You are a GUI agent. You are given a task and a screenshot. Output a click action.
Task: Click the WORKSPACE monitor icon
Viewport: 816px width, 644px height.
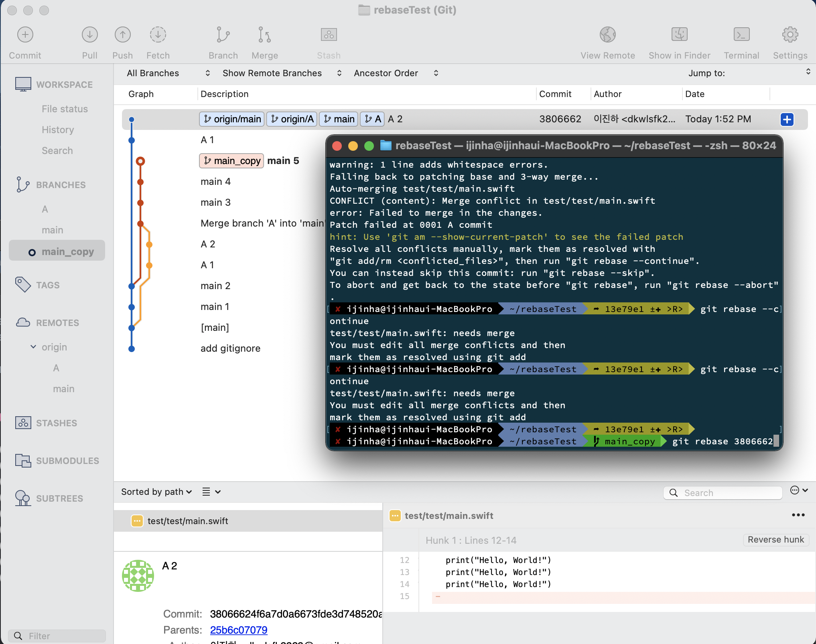tap(23, 84)
